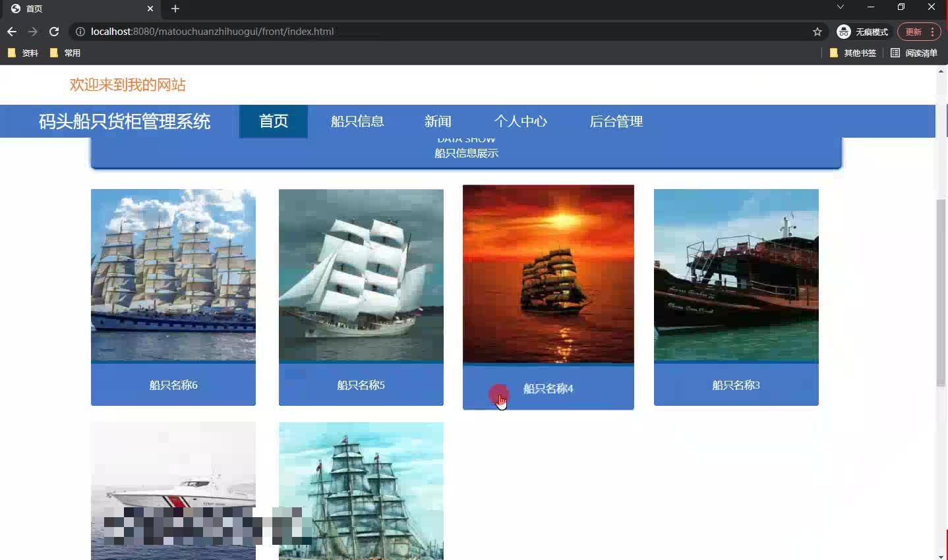Reload the current page

[54, 31]
